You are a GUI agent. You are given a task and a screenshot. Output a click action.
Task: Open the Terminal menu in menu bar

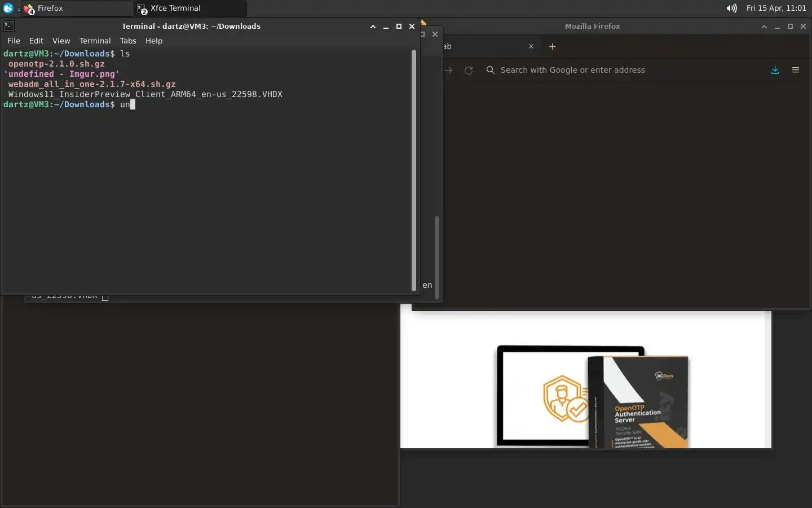point(95,41)
